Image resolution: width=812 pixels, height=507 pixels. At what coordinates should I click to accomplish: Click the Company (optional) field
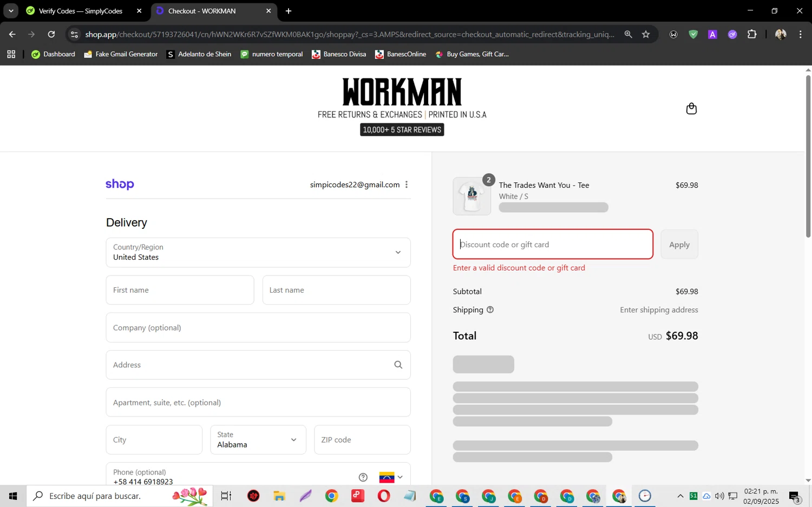tap(258, 327)
